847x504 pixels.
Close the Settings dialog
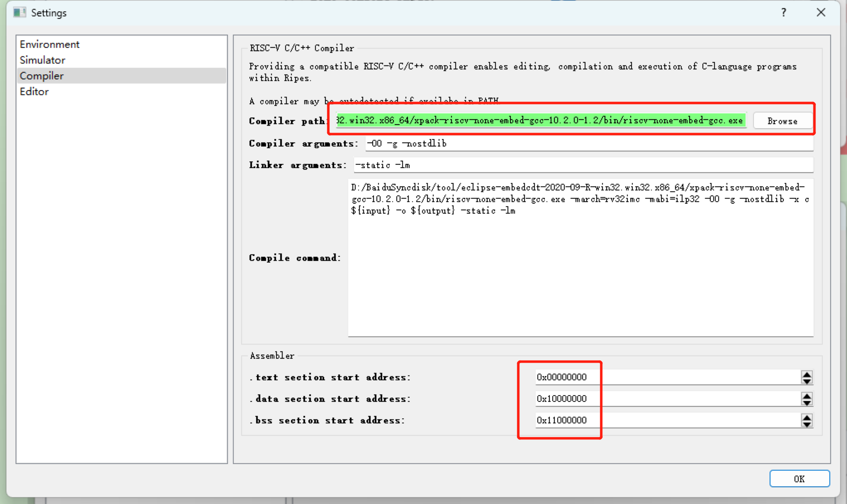pos(821,13)
